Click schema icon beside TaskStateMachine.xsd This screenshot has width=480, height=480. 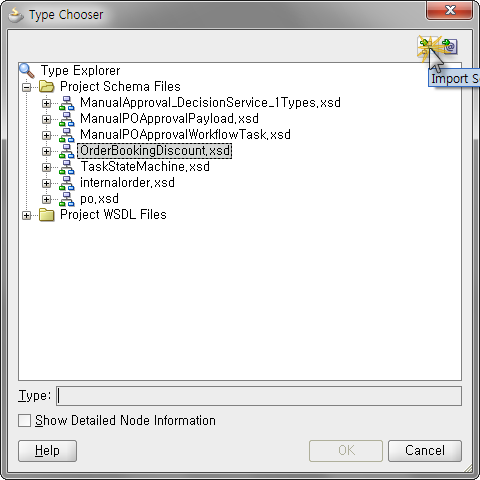click(x=67, y=167)
